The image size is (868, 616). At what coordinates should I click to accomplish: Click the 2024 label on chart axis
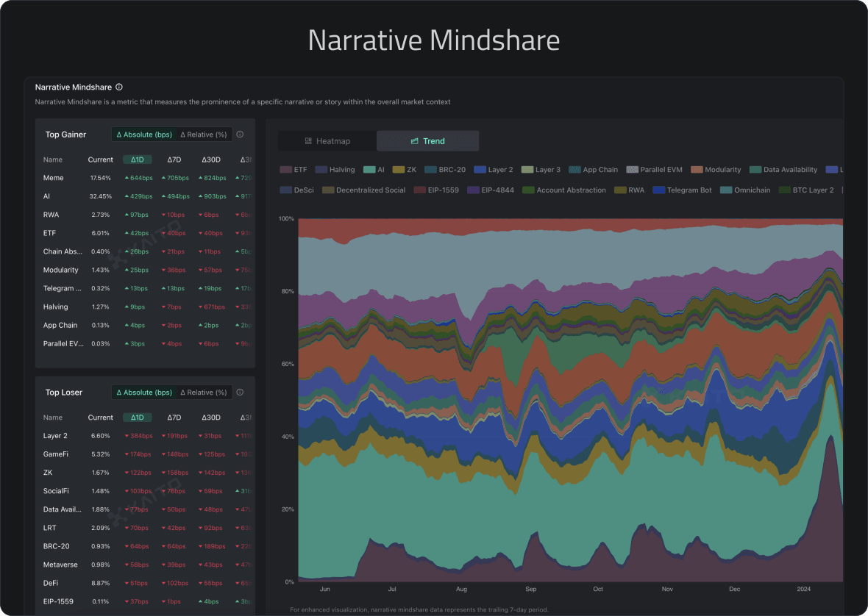coord(804,589)
